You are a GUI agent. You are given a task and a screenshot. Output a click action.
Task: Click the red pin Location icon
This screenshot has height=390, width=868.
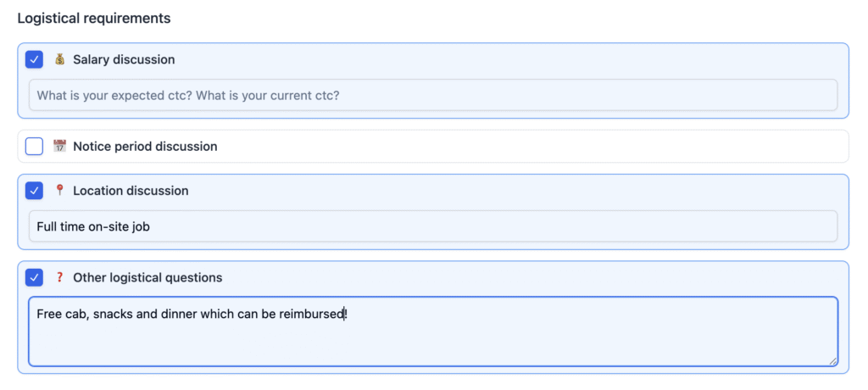(x=60, y=191)
